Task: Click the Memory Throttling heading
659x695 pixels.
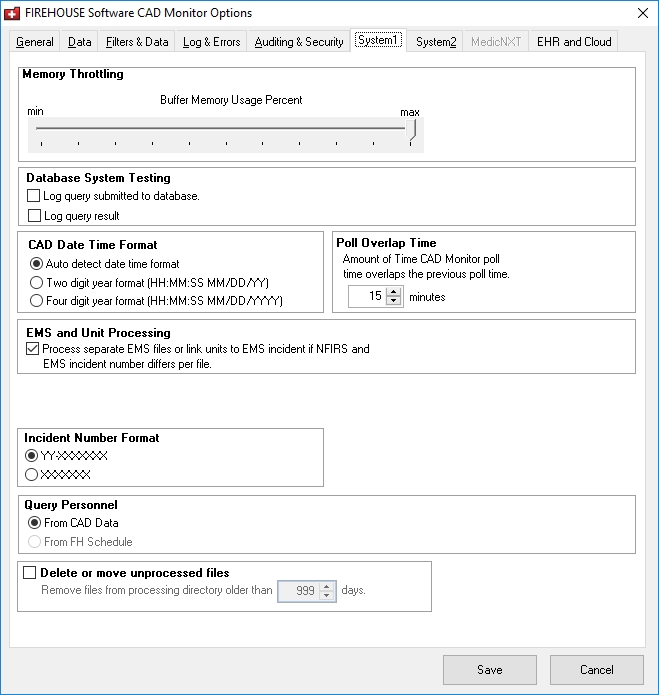Action: (x=73, y=74)
